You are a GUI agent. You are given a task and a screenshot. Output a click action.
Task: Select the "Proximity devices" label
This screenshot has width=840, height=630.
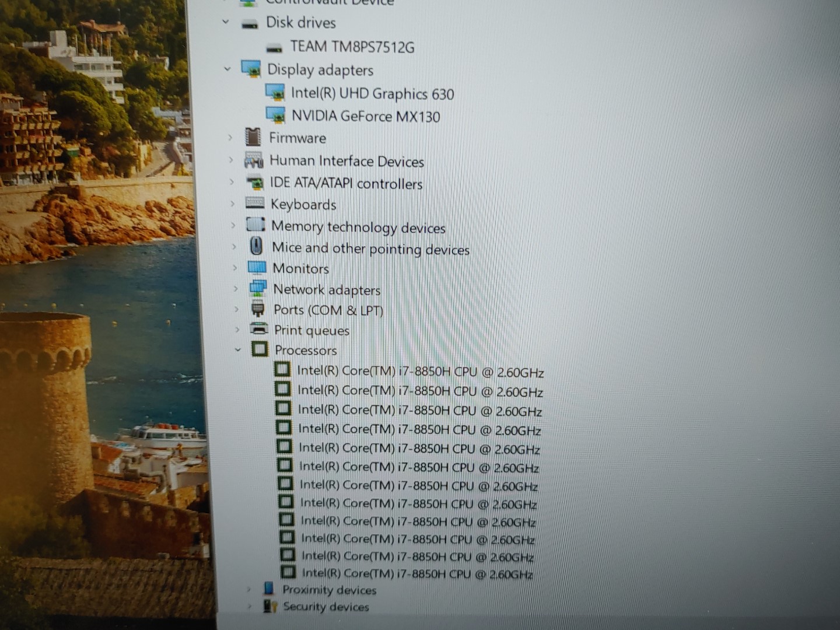330,590
